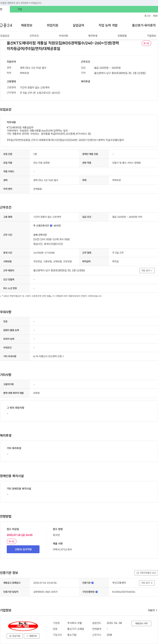Click the address 울산광역시 남구 중앙로280번길 30 in summary
The height and width of the screenshot is (644, 158).
pyautogui.click(x=120, y=73)
